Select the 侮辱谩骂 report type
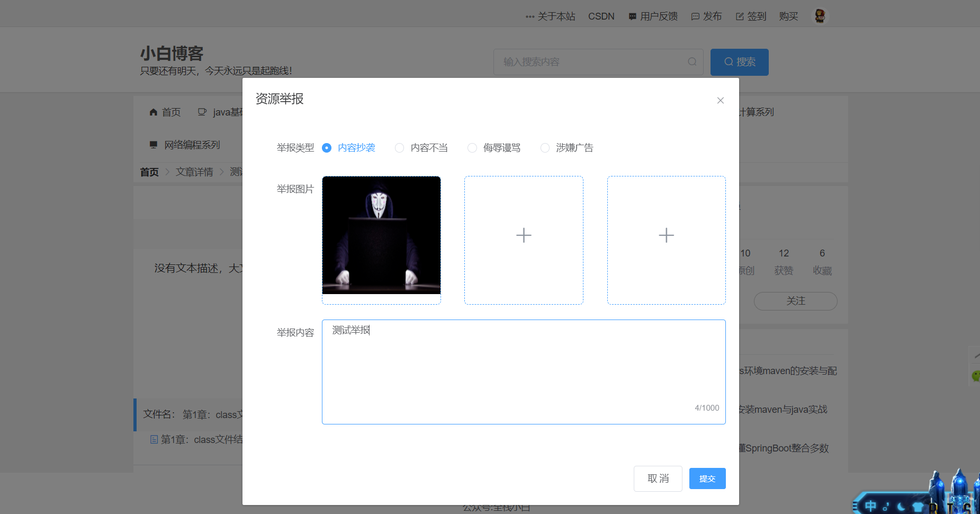 [x=472, y=147]
